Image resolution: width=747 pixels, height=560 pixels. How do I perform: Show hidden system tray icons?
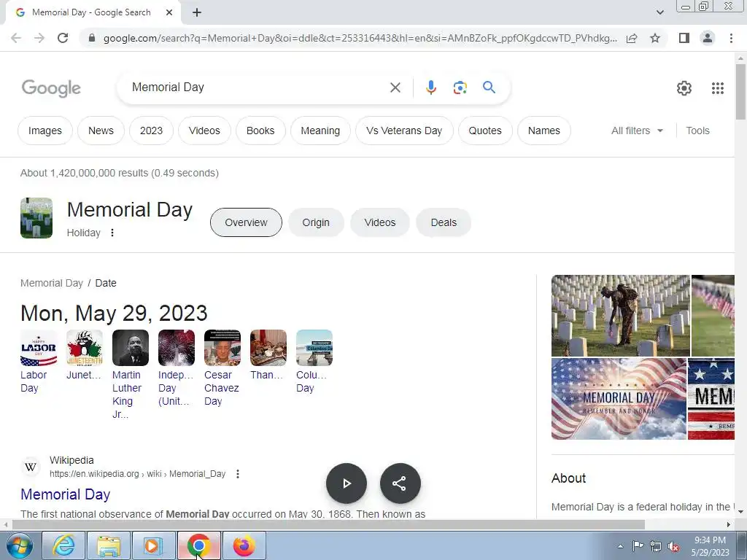pyautogui.click(x=620, y=546)
